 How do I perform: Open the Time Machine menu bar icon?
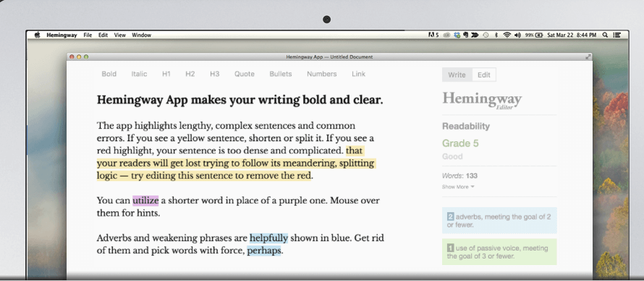(x=486, y=35)
